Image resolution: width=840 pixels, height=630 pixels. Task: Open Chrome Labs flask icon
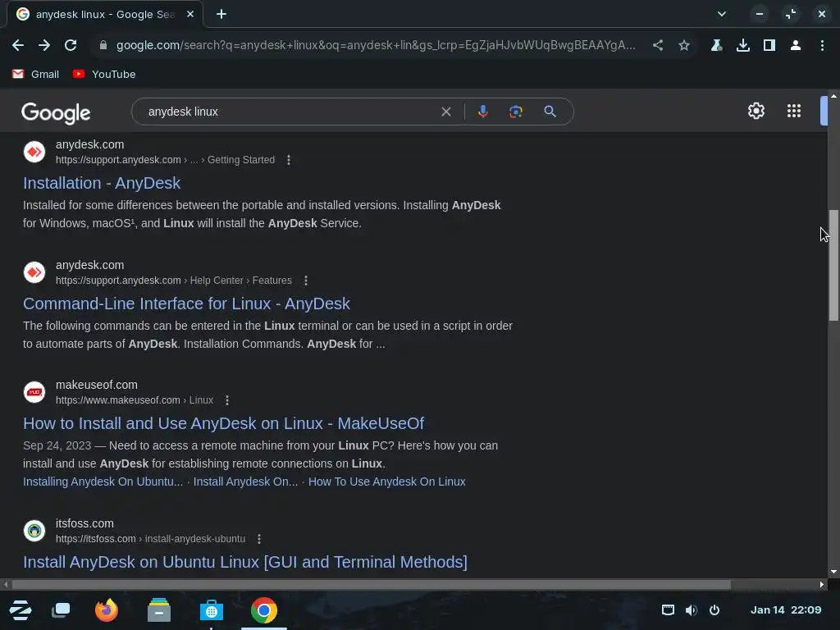click(716, 46)
